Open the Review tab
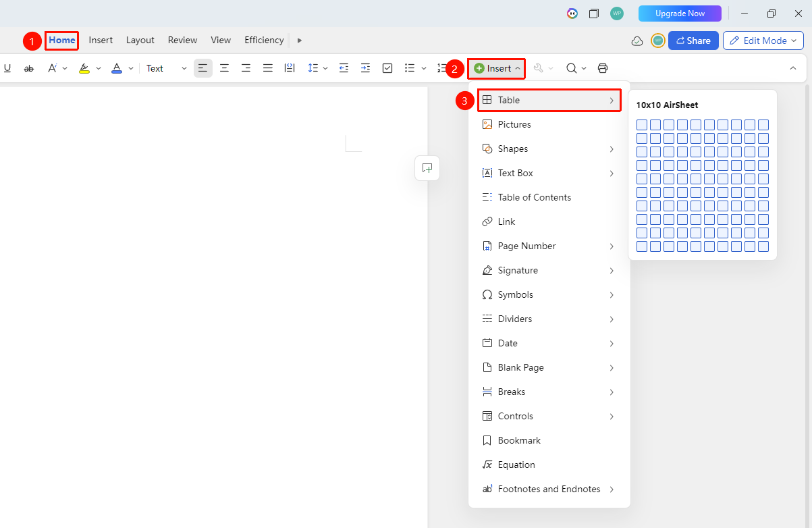The height and width of the screenshot is (528, 812). 182,41
